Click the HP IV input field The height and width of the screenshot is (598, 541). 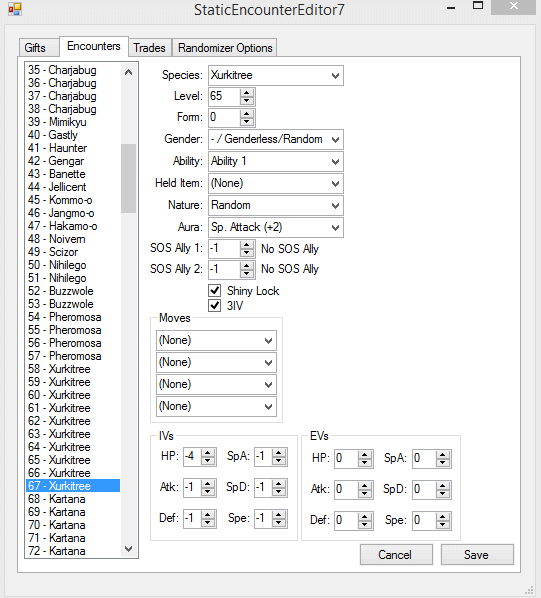pos(193,457)
